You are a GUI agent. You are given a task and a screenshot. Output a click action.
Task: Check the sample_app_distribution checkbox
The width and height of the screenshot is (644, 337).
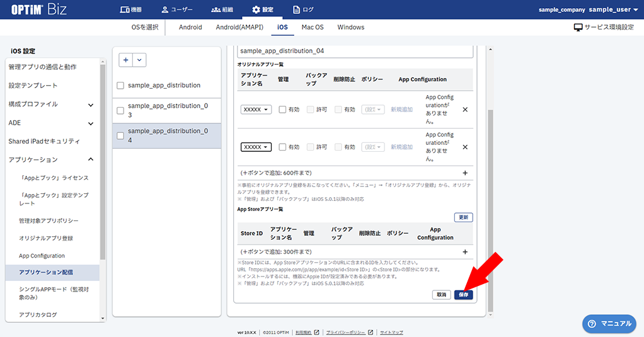pos(120,86)
